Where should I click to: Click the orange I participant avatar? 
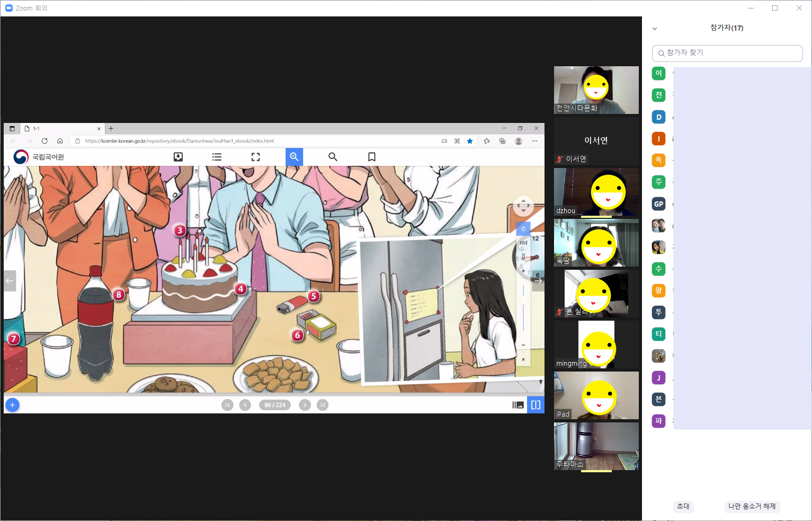click(x=658, y=139)
